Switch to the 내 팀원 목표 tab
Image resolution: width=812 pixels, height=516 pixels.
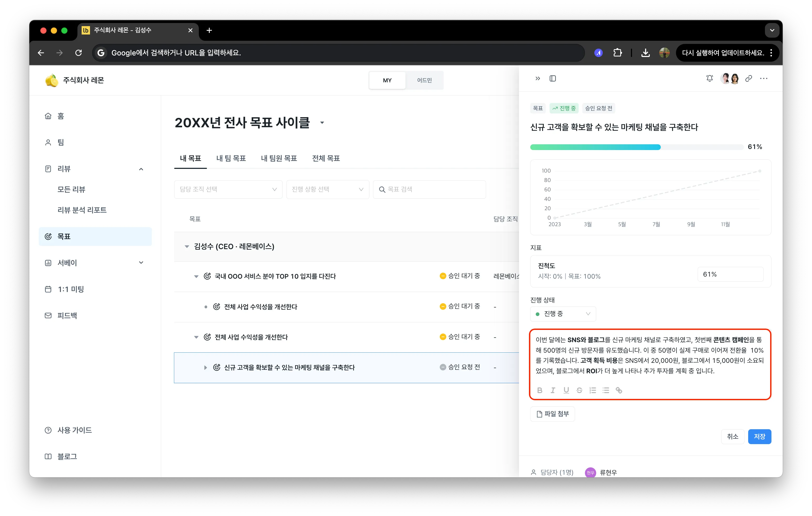pos(279,158)
